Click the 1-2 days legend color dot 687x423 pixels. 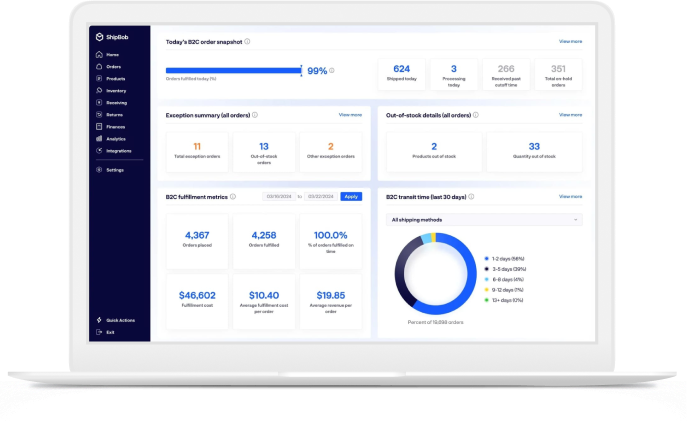pos(486,259)
